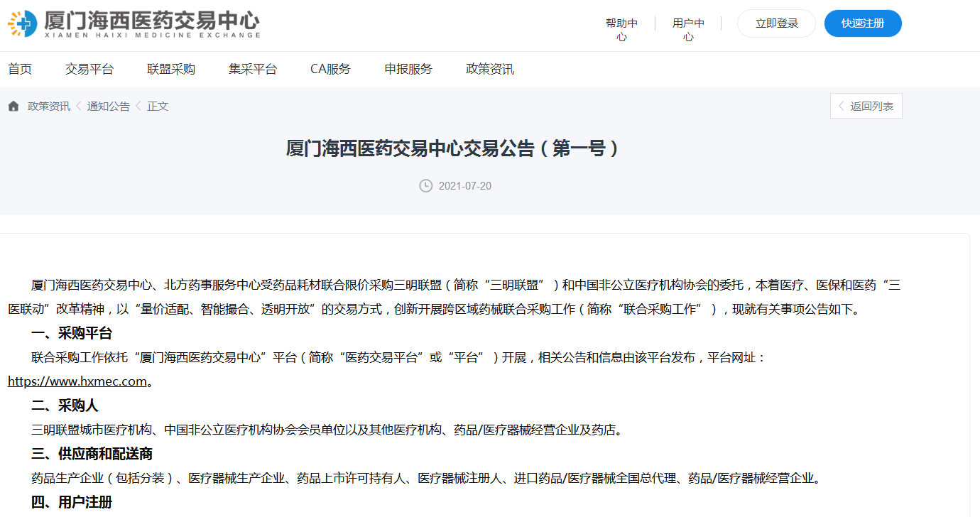Open 集采平台 navigation item
The width and height of the screenshot is (980, 517).
pyautogui.click(x=253, y=69)
